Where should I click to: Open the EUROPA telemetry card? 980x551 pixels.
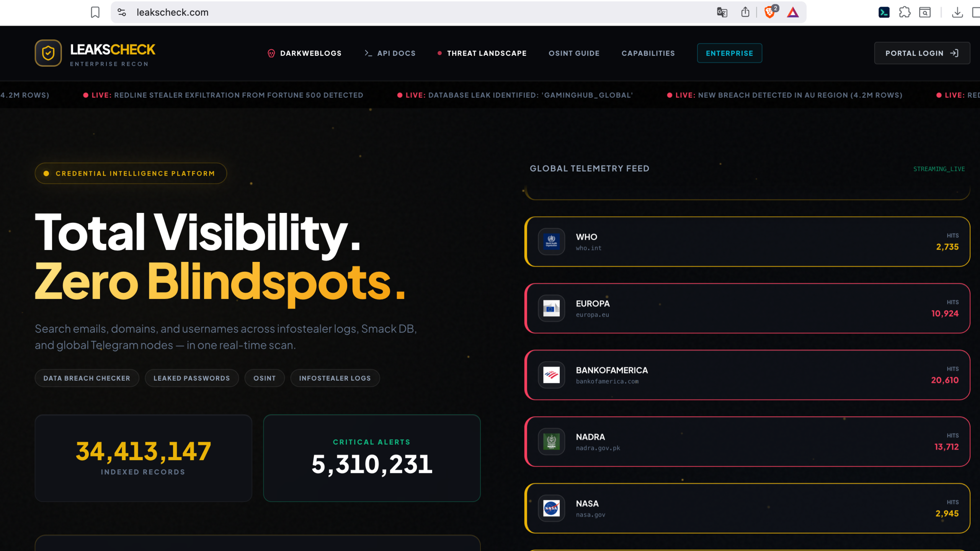[747, 308]
